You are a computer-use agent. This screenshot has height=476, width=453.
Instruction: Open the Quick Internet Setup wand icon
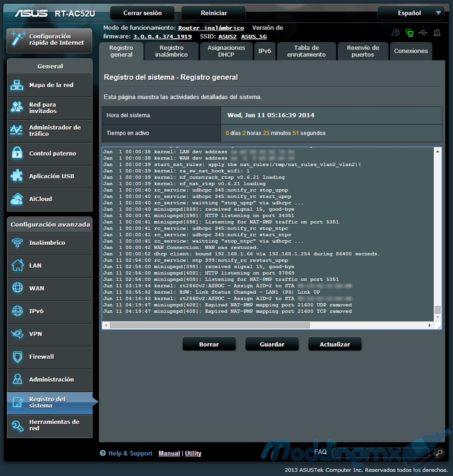(x=18, y=39)
